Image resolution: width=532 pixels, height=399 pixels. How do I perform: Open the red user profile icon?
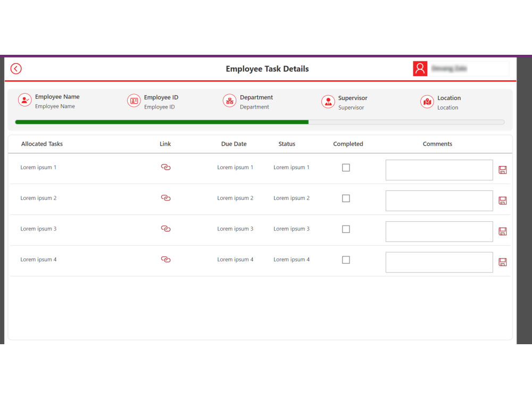click(420, 69)
